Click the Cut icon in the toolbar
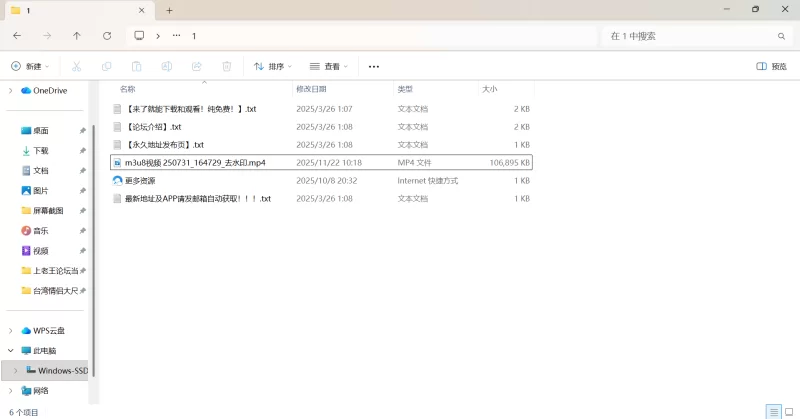The height and width of the screenshot is (419, 800). (76, 66)
